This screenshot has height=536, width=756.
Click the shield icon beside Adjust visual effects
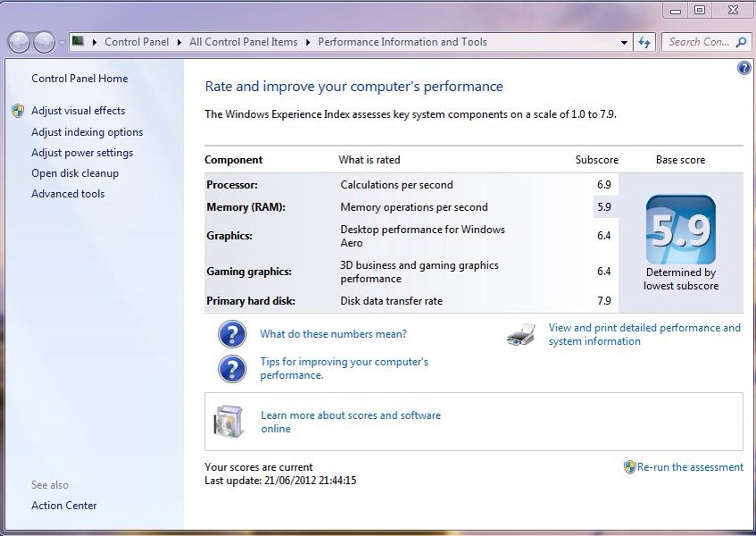(x=18, y=111)
